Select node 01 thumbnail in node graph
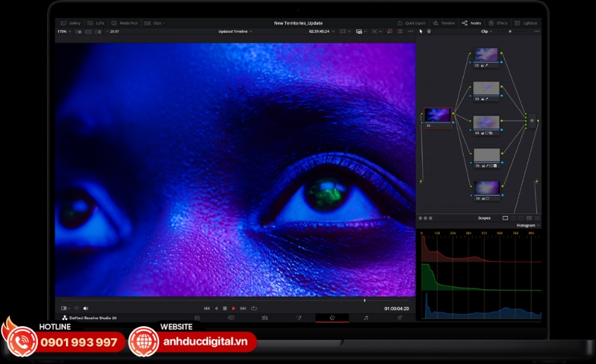The image size is (596, 364). coord(438,116)
